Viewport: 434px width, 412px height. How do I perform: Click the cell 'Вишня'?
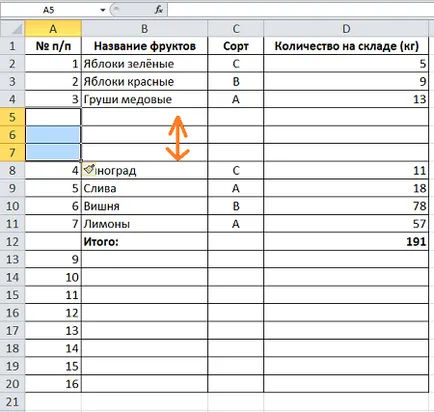coord(144,206)
